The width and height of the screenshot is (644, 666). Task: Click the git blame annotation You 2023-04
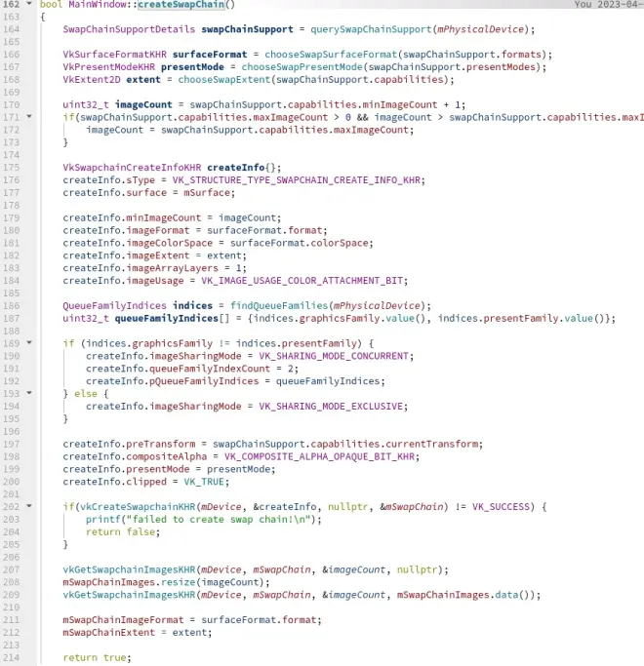[609, 4]
